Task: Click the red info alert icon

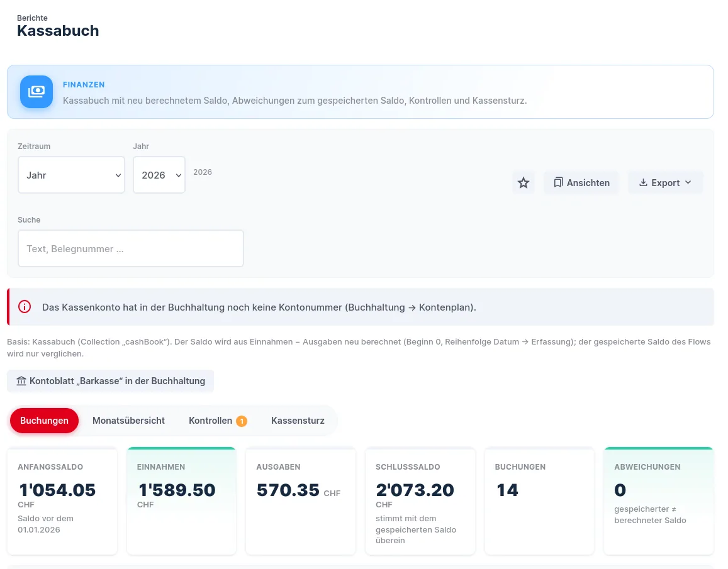Action: [25, 307]
